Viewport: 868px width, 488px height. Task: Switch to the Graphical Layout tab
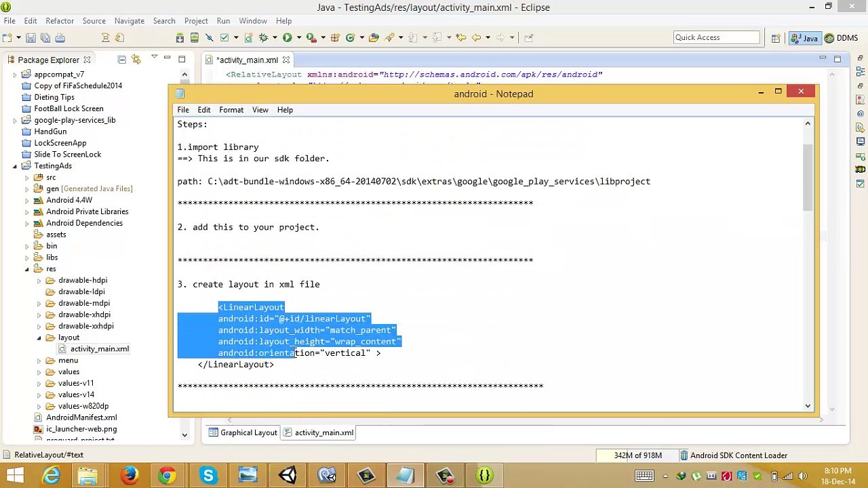tap(243, 432)
